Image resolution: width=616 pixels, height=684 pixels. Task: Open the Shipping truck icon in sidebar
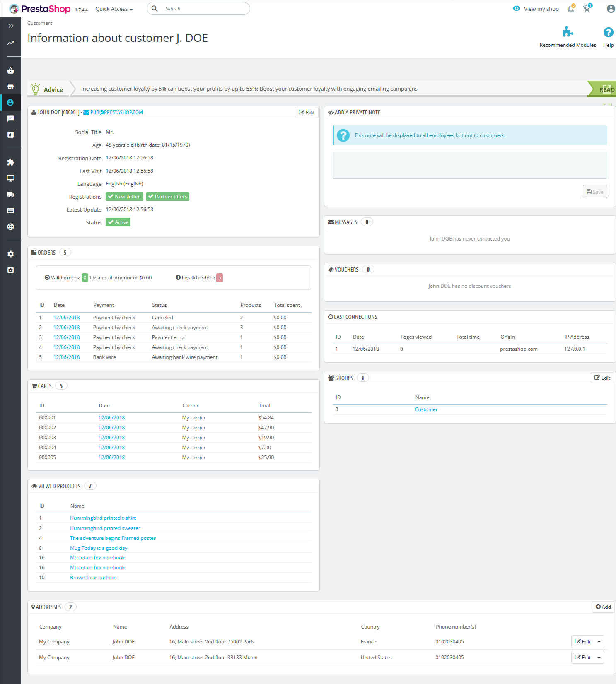(10, 194)
